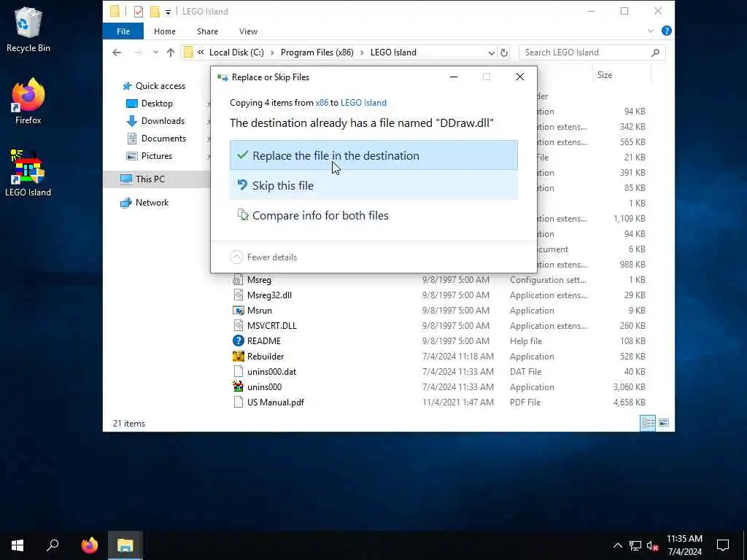This screenshot has width=747, height=560.
Task: Select the MSVCRT.DLL file
Action: (x=271, y=326)
